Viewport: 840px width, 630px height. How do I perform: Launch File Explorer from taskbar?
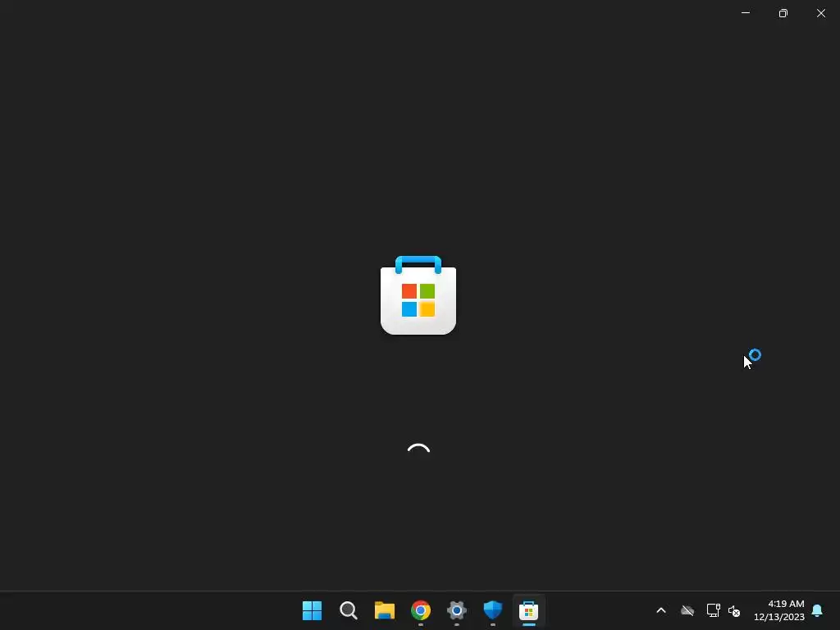385,610
